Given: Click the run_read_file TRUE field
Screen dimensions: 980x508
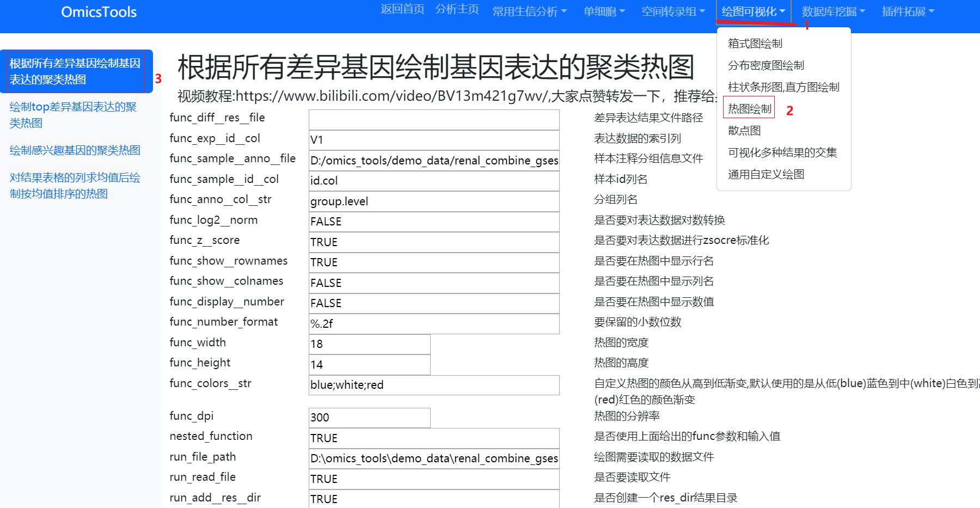Looking at the screenshot, I should (x=434, y=479).
